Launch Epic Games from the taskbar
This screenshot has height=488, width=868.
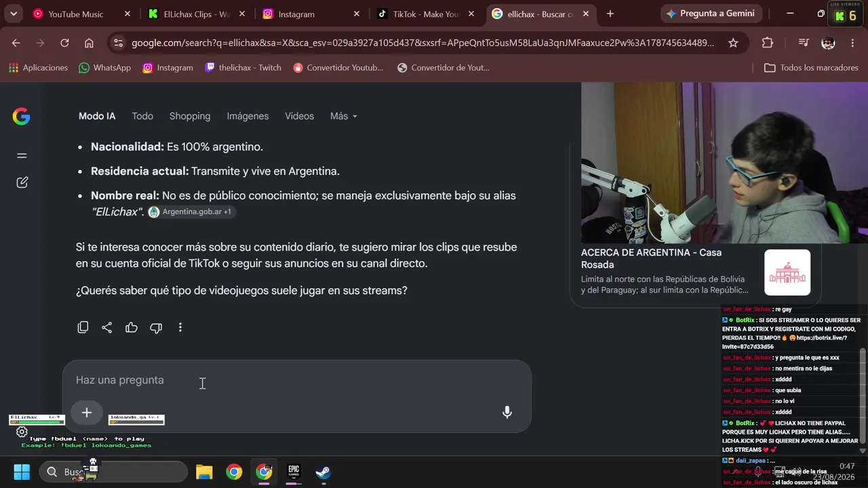pyautogui.click(x=294, y=472)
